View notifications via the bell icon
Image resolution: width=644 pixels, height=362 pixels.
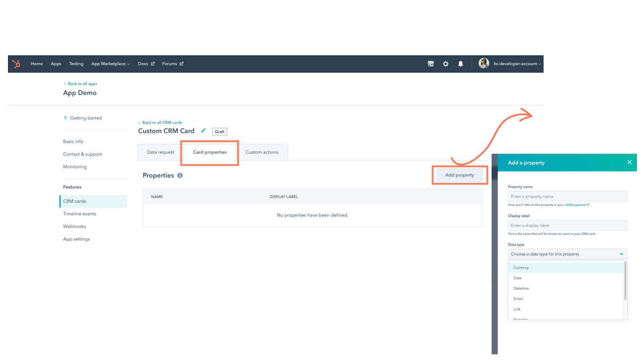click(x=460, y=64)
